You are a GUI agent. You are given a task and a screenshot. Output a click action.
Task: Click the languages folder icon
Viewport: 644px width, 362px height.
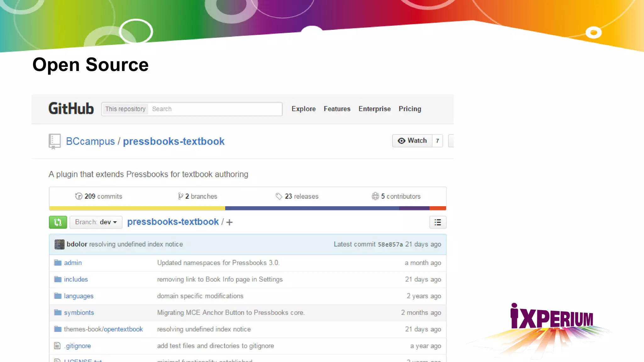(58, 296)
